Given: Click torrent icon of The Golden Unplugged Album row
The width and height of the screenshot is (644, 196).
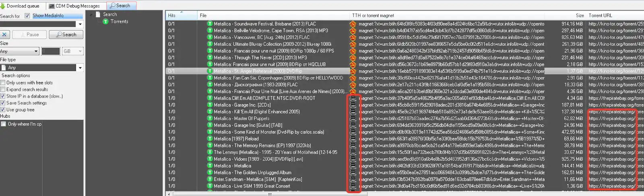Looking at the screenshot, I should pyautogui.click(x=210, y=172).
